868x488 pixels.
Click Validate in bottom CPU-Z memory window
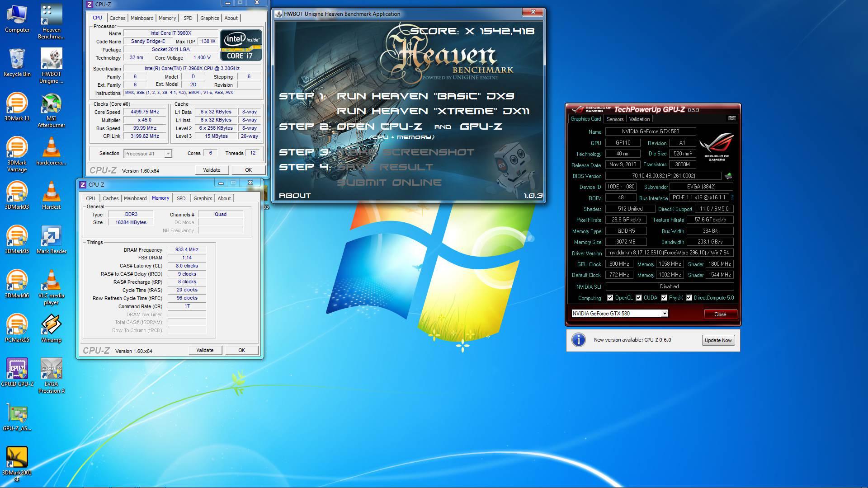(205, 350)
